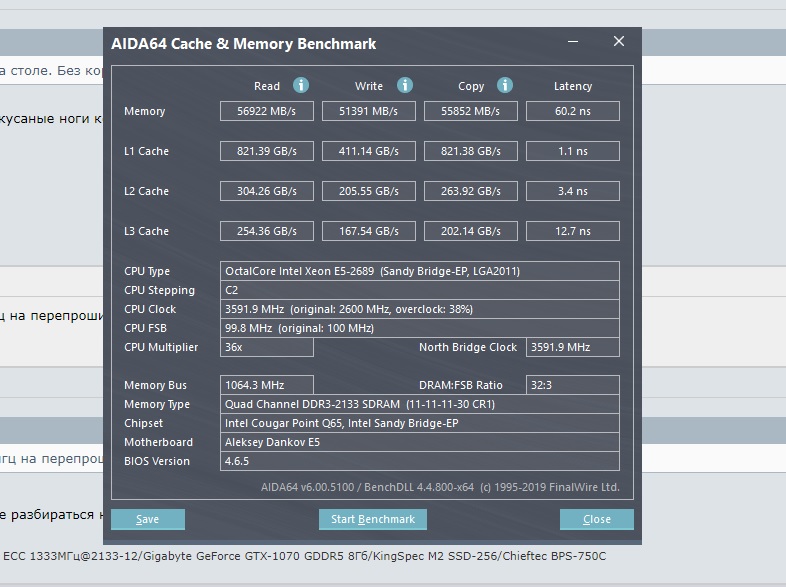Screen dimensions: 786x587
Task: Click DRAM:FSB Ratio field 32:3
Action: point(572,385)
